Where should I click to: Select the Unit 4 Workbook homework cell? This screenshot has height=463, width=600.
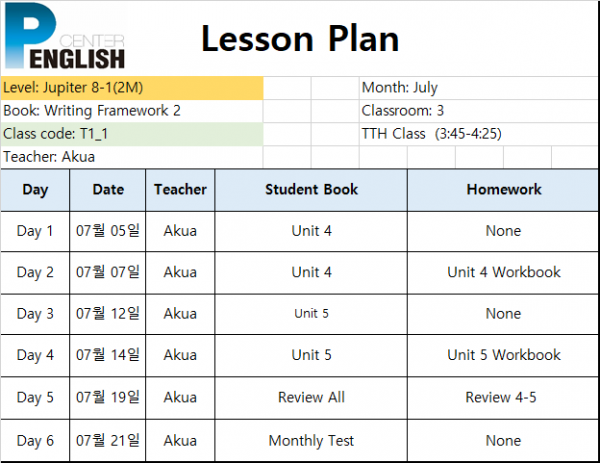coord(503,272)
